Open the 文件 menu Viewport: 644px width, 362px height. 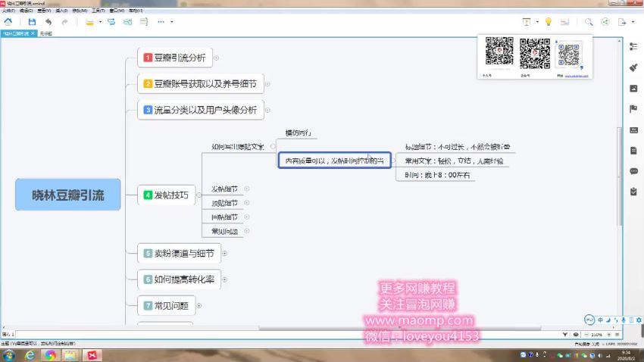(8, 11)
